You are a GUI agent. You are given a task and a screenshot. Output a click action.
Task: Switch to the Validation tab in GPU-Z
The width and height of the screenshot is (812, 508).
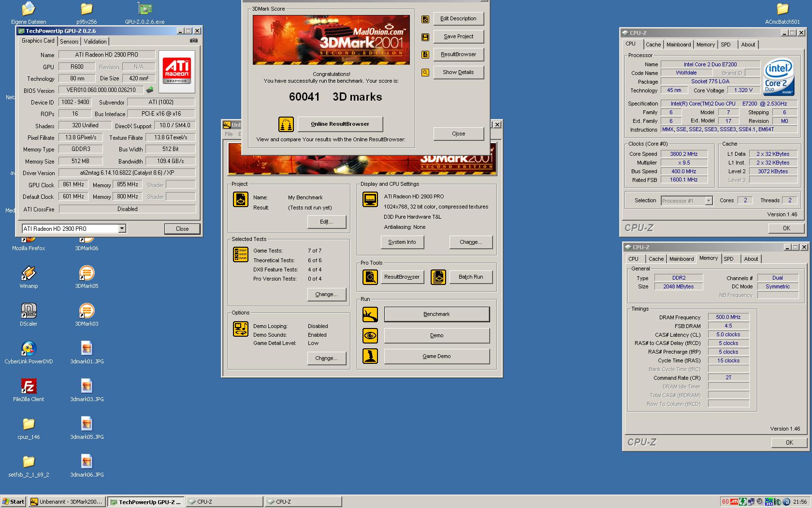tap(95, 42)
